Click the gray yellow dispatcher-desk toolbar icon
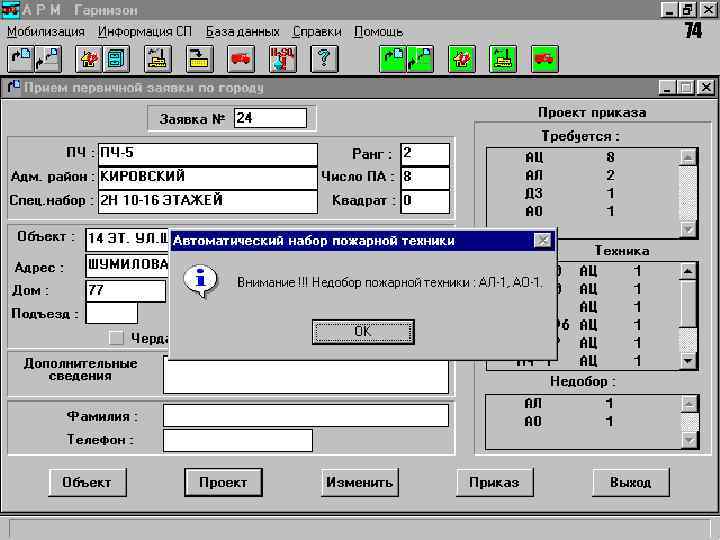 tap(158, 59)
